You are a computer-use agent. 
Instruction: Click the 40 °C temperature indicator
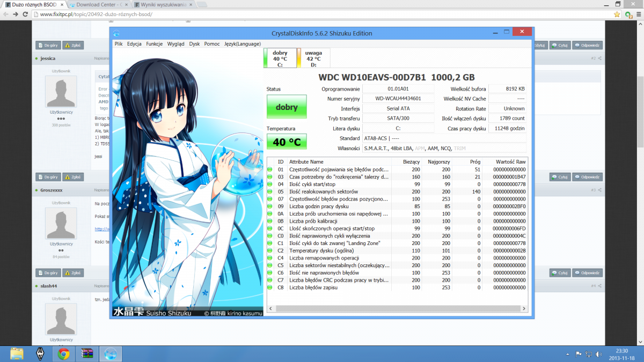[x=287, y=142]
